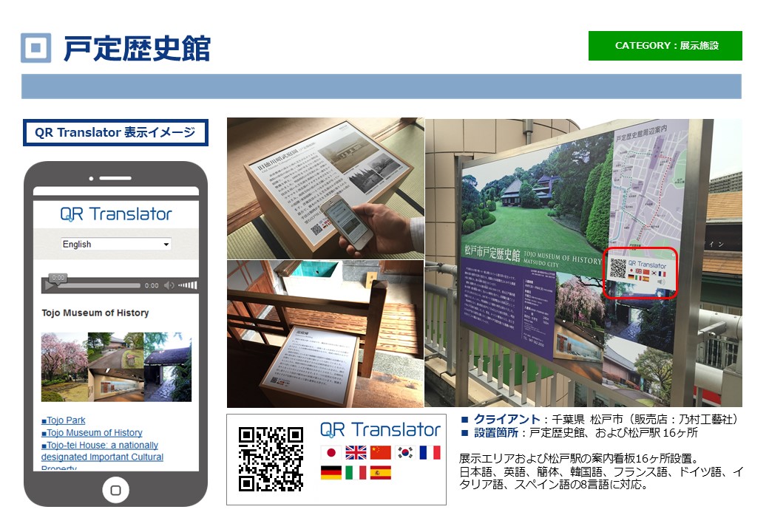The width and height of the screenshot is (769, 532).
Task: Play the audio in the phone mockup
Action: pos(49,285)
